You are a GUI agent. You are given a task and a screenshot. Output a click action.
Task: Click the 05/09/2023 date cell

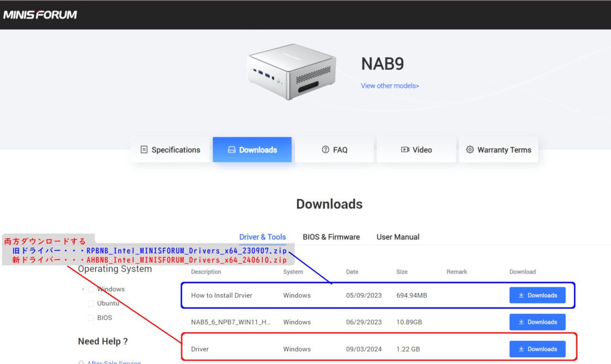(x=364, y=295)
